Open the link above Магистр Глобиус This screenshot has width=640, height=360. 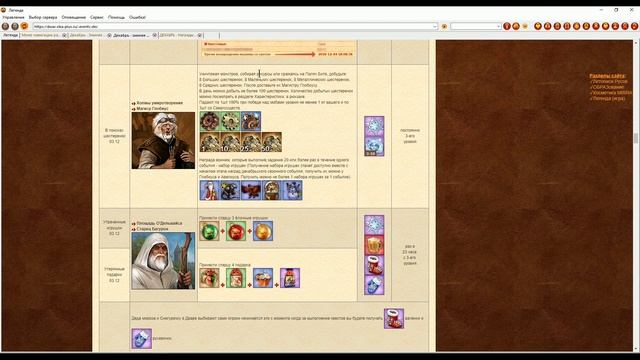160,103
